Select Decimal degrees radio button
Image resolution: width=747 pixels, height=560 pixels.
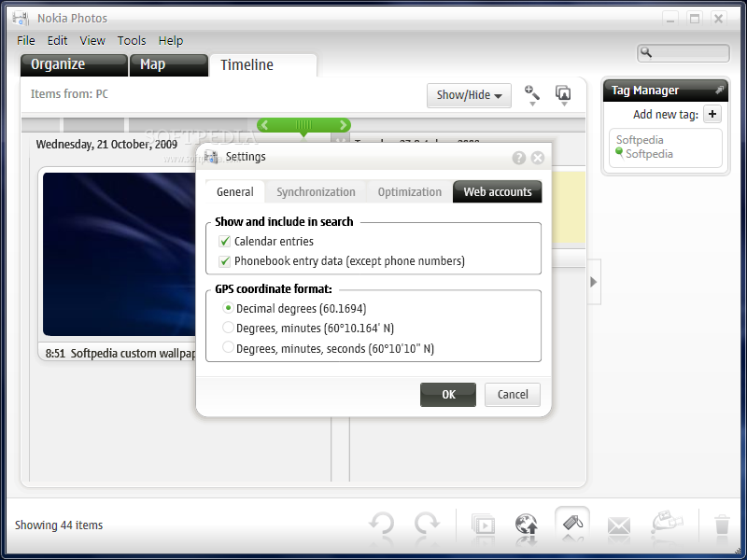(228, 308)
